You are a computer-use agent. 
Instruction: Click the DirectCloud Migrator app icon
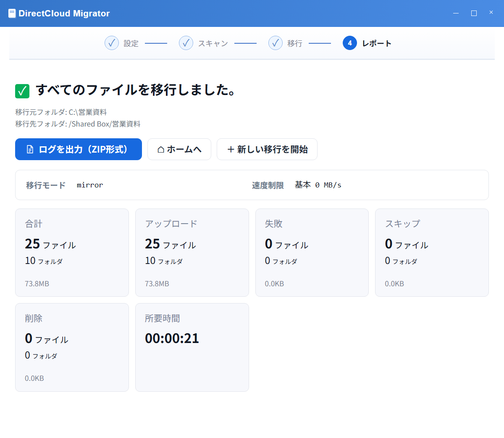point(12,13)
